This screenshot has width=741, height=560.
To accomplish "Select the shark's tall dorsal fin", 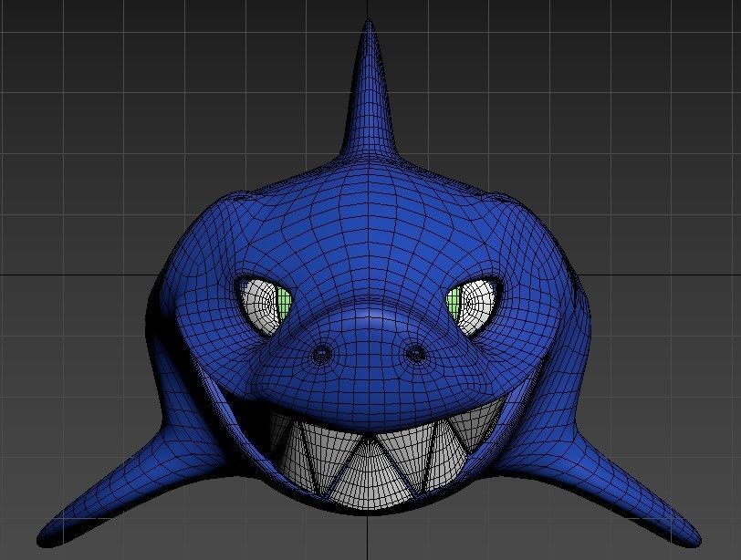I will (369, 95).
